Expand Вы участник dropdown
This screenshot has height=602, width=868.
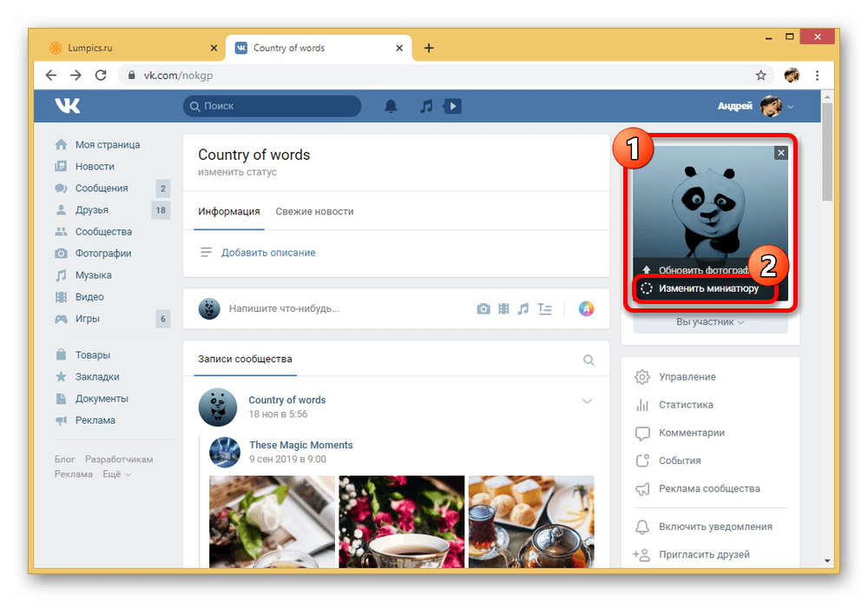(x=711, y=321)
